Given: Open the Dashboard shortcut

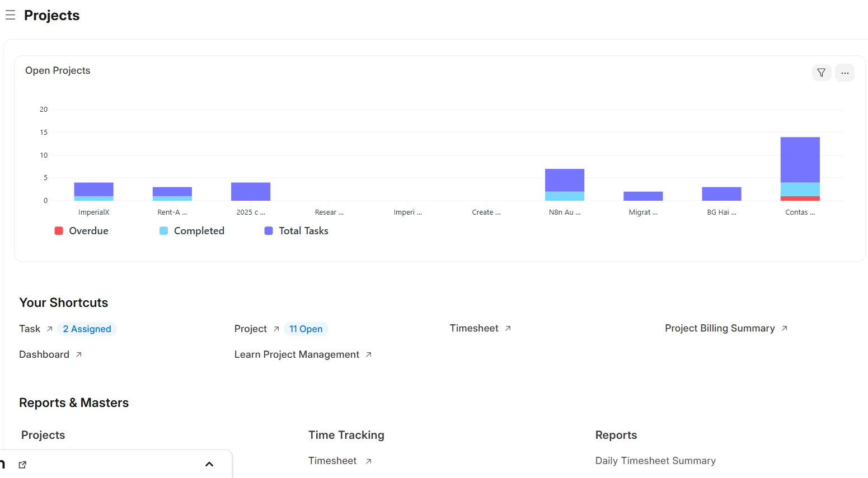Looking at the screenshot, I should [x=44, y=354].
